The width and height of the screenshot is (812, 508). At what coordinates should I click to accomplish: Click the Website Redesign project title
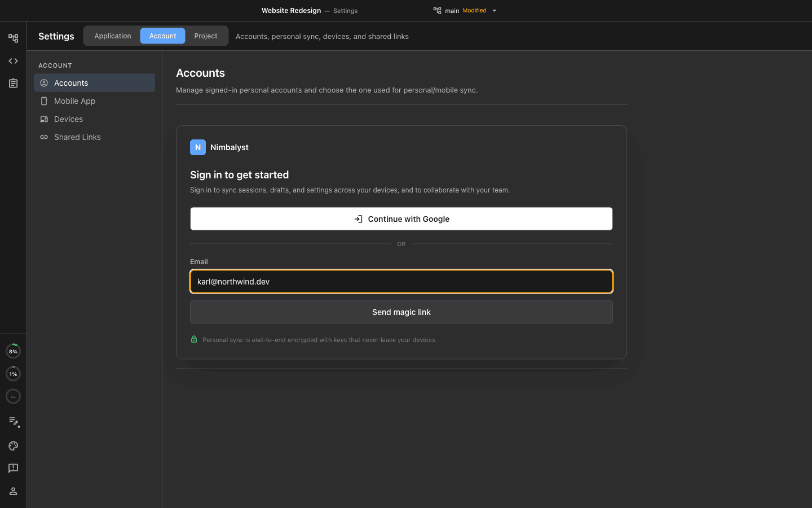(x=291, y=11)
